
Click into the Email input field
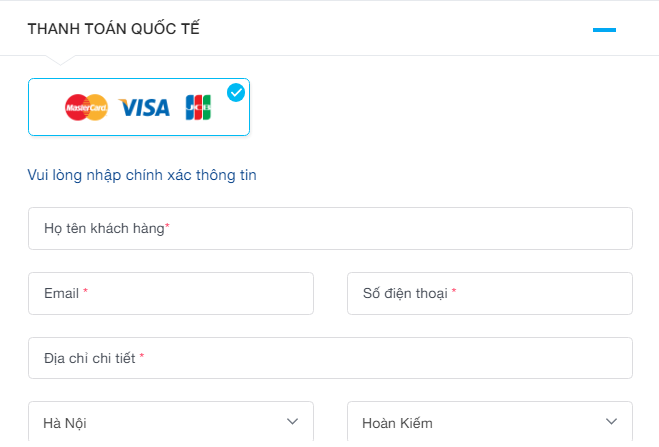point(171,293)
